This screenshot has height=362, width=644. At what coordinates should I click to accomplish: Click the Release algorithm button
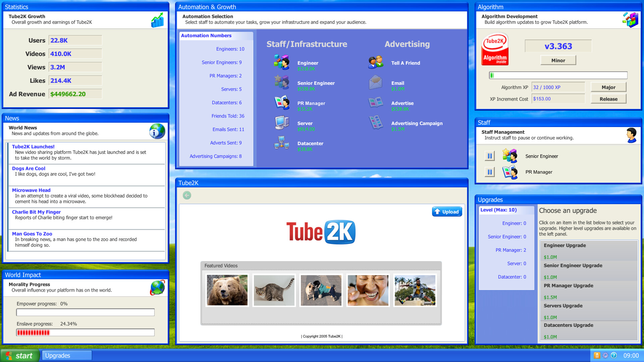[x=608, y=99]
